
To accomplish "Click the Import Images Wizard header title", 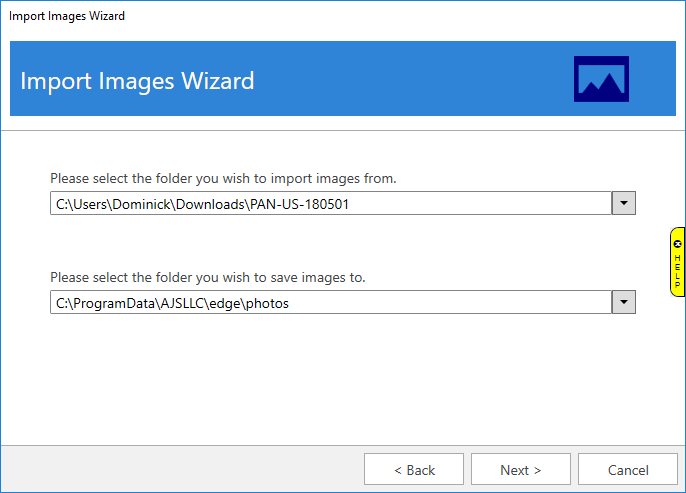I will click(x=137, y=81).
